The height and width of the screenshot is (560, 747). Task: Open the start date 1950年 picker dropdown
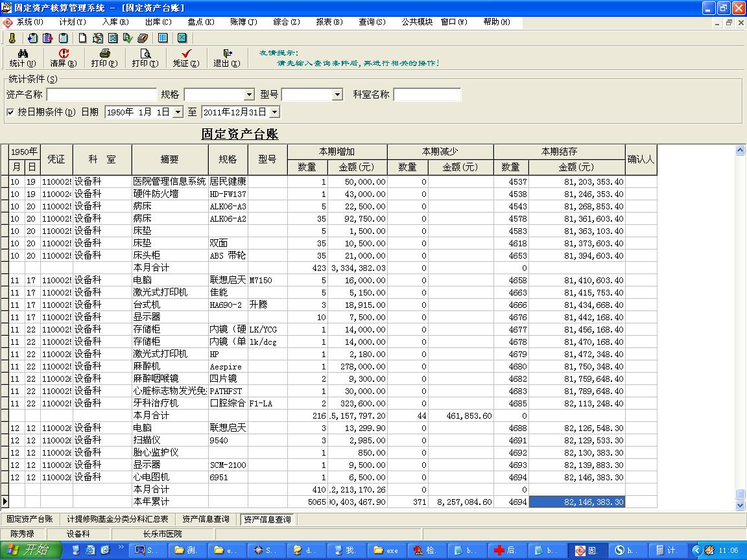point(178,112)
